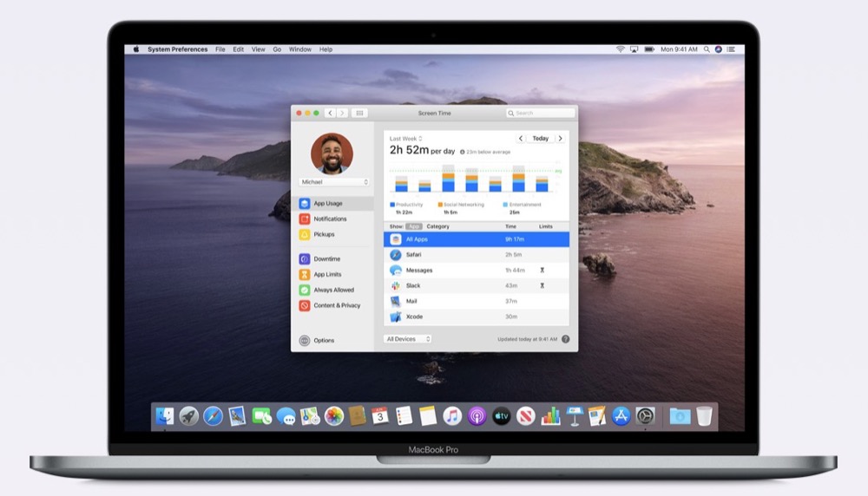The width and height of the screenshot is (868, 496).
Task: Select the Messages row in app list
Action: tap(476, 271)
